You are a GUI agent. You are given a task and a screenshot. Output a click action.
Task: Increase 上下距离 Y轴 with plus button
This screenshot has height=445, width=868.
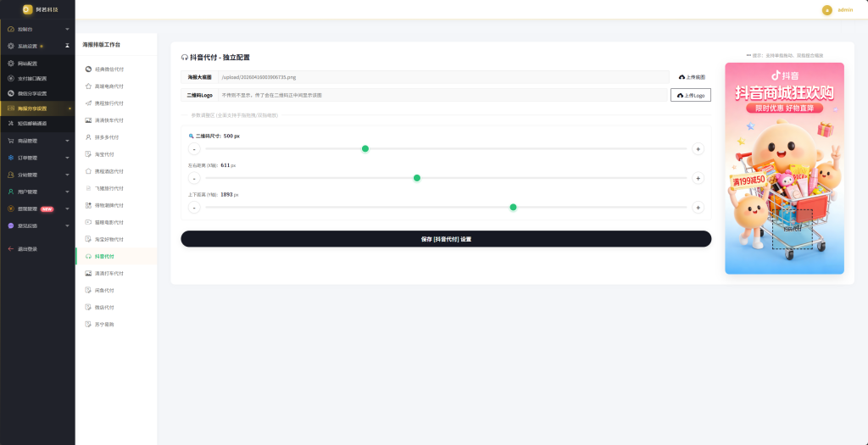click(x=698, y=208)
